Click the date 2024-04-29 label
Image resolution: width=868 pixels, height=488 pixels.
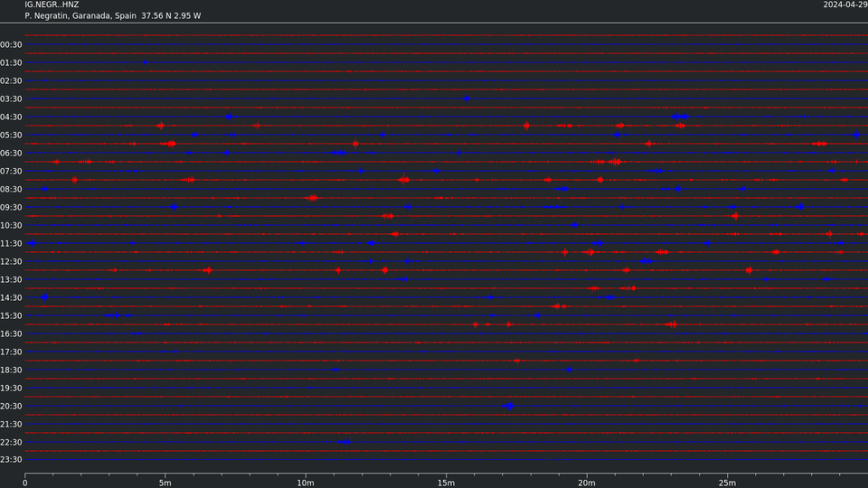[845, 5]
